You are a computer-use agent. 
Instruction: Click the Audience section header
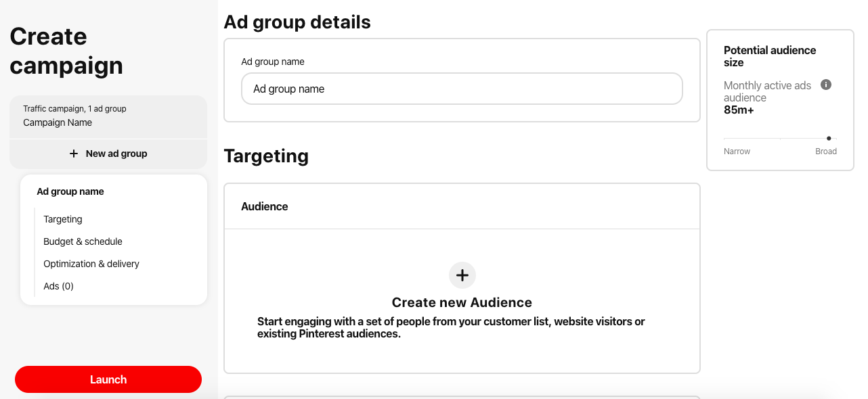coord(265,206)
